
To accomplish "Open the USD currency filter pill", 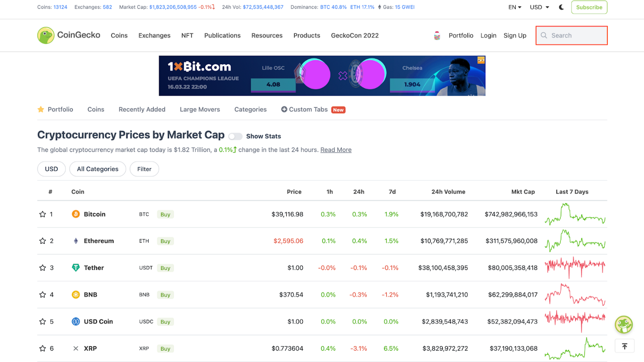I will click(x=51, y=169).
